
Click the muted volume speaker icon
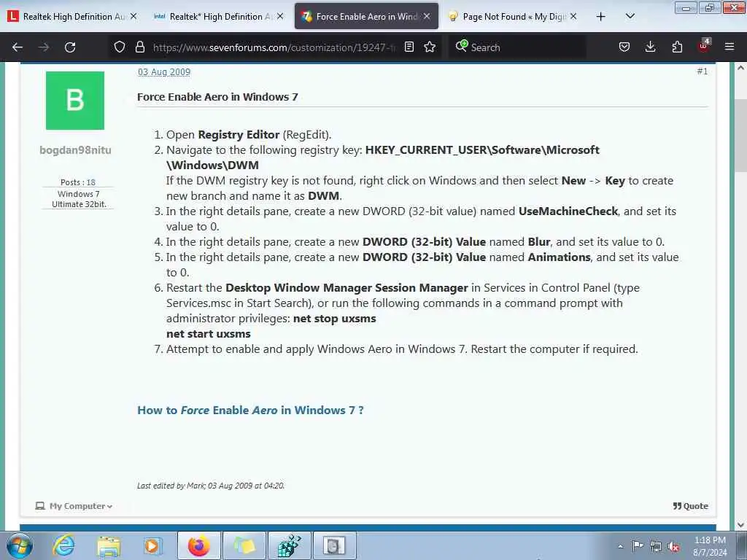click(673, 547)
